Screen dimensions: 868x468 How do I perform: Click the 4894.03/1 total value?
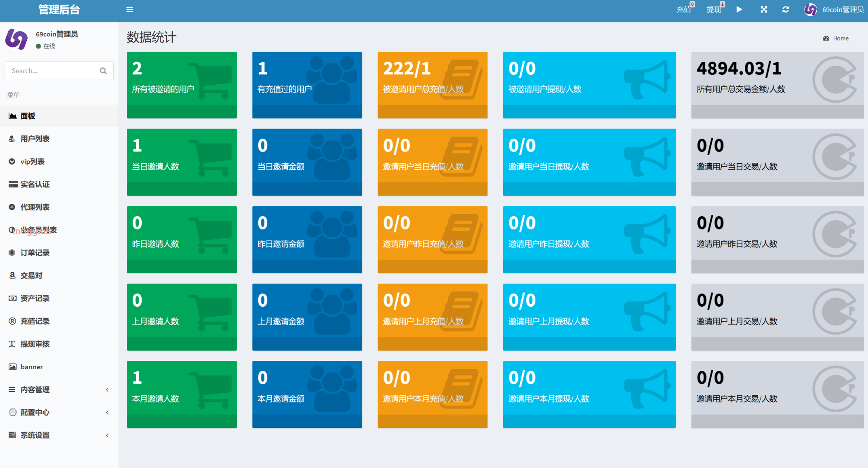pyautogui.click(x=739, y=68)
